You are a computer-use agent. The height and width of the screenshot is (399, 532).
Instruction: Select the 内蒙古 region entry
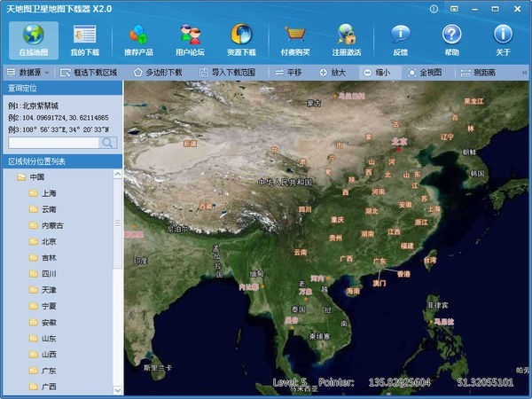tap(52, 225)
